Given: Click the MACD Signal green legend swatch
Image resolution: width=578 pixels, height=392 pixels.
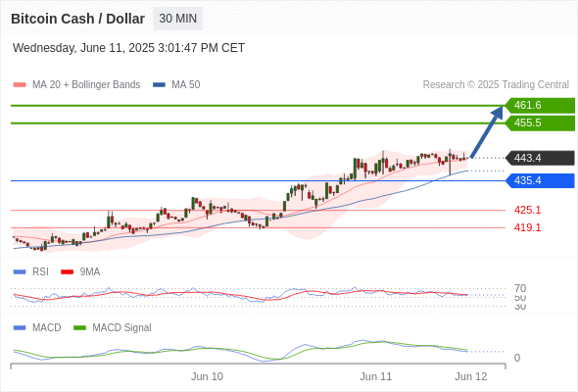Looking at the screenshot, I should (79, 328).
